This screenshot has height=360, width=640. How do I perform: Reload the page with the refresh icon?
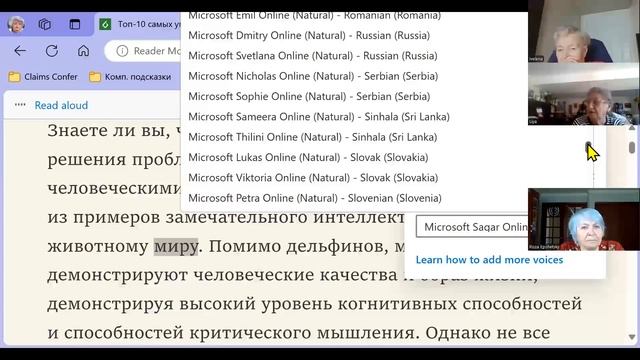coord(52,51)
